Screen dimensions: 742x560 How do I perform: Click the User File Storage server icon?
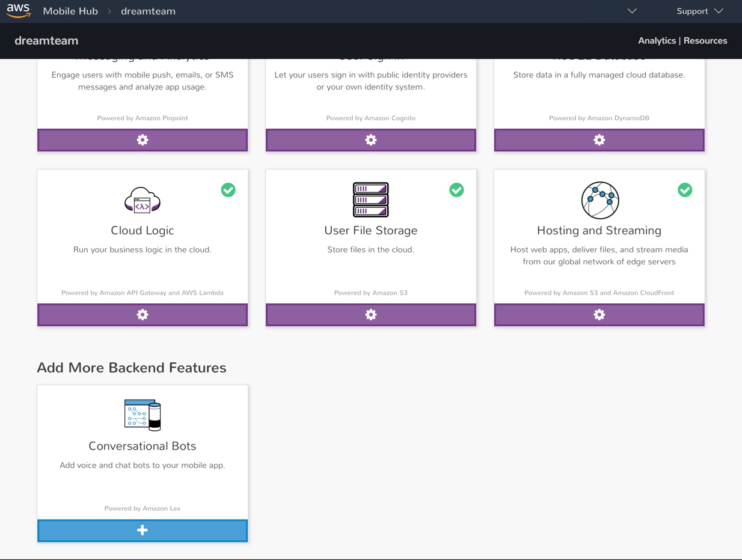371,199
